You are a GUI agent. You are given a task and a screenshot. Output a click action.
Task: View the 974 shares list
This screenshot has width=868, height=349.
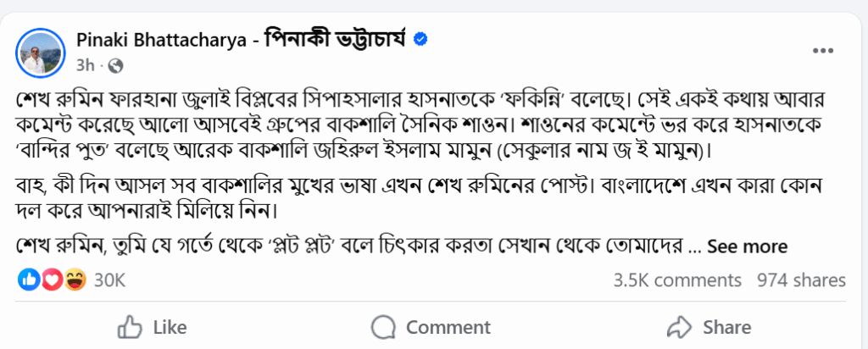pos(801,280)
